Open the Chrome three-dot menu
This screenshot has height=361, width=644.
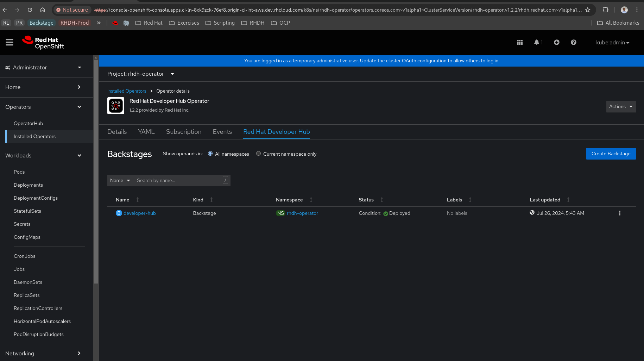637,10
